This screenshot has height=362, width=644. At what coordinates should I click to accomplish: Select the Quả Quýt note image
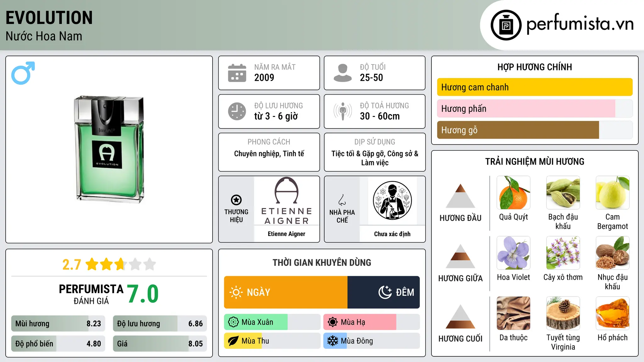[514, 193]
